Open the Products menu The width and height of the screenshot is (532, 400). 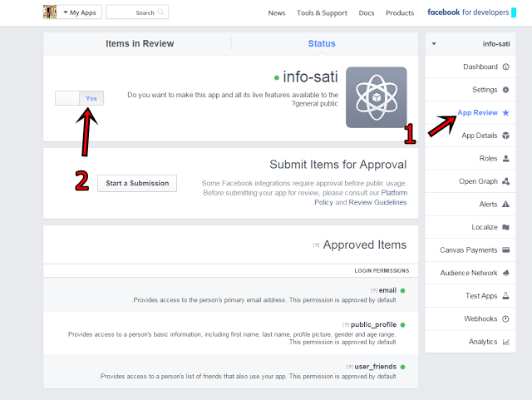pyautogui.click(x=400, y=13)
